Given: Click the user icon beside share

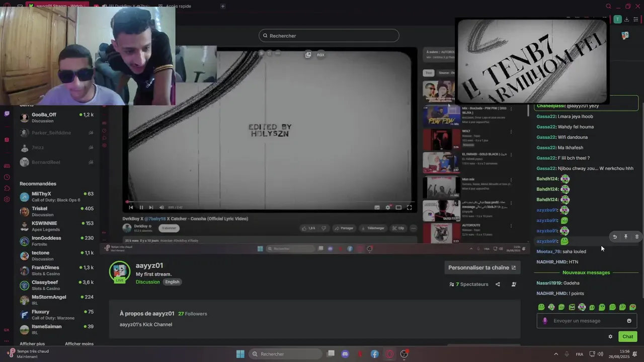Looking at the screenshot, I should (514, 285).
